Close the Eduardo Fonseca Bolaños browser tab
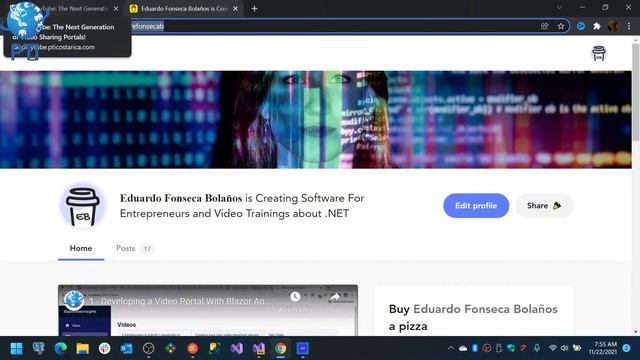The width and height of the screenshot is (640, 360). tap(236, 9)
